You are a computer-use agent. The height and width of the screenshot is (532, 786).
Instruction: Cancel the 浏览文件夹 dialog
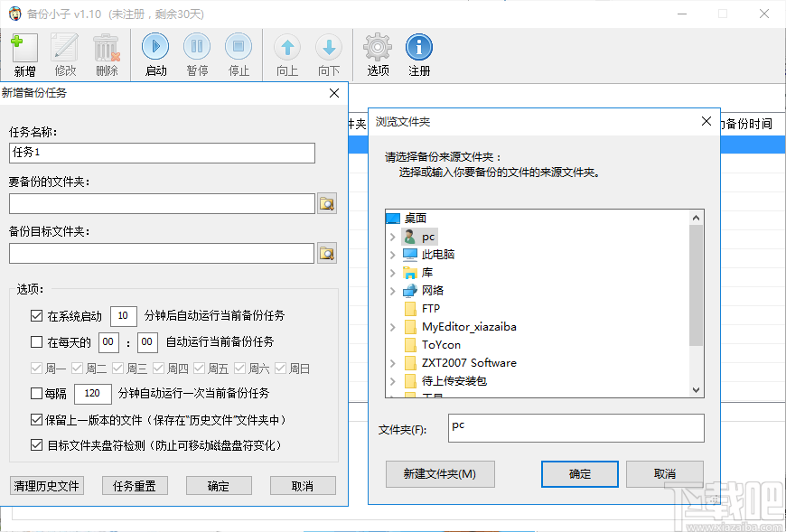[665, 474]
